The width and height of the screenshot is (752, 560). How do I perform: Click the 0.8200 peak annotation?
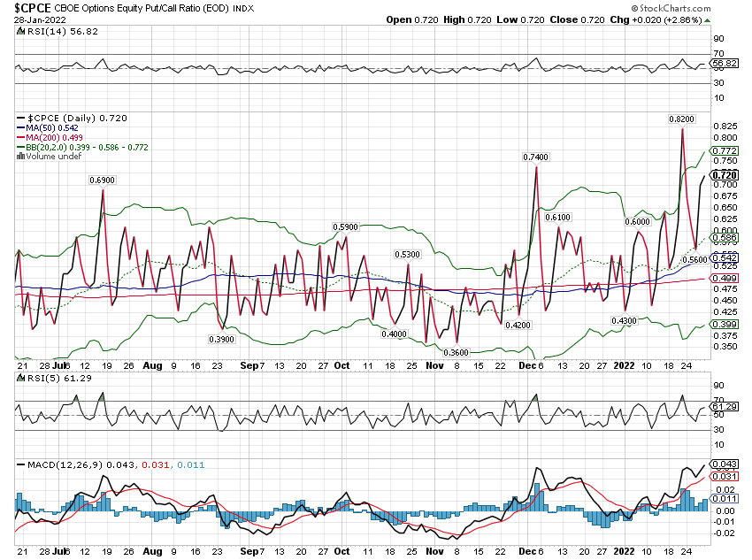tap(682, 119)
